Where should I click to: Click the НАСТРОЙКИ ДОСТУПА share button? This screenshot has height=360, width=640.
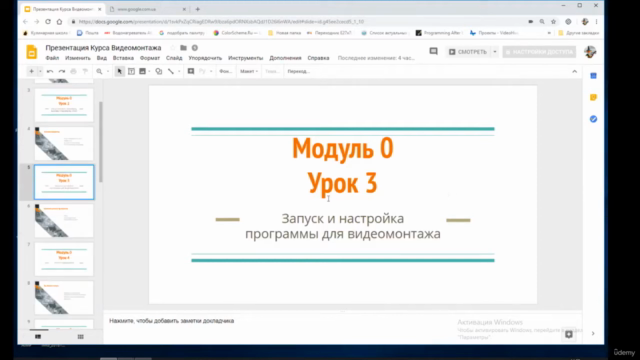[x=539, y=52]
